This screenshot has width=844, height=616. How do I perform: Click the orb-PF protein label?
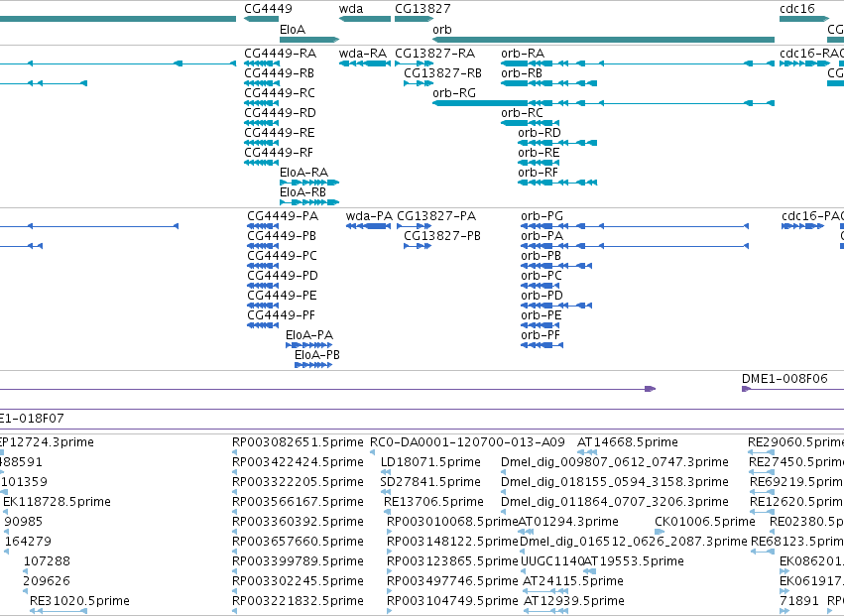[x=541, y=336]
